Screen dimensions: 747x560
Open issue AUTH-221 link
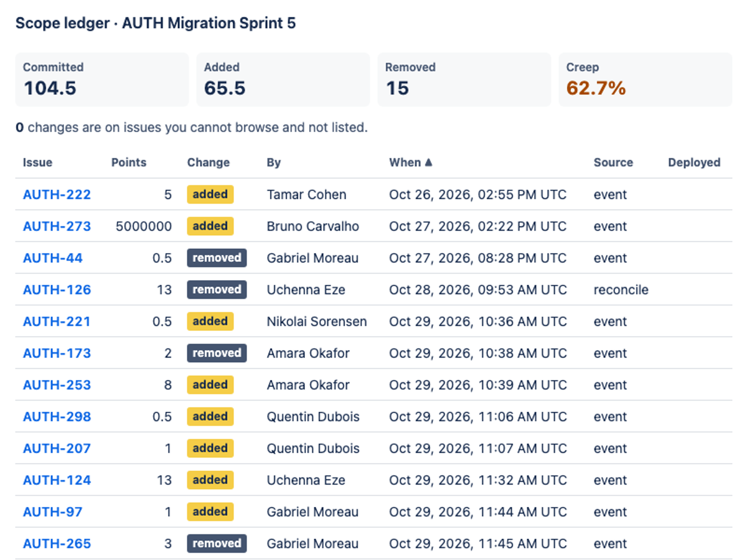click(57, 321)
